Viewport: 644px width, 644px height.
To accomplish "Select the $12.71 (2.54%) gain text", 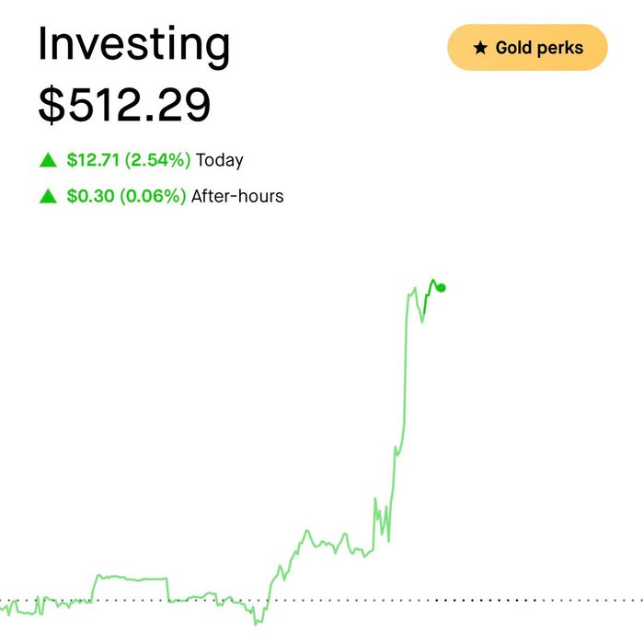I will pyautogui.click(x=129, y=160).
